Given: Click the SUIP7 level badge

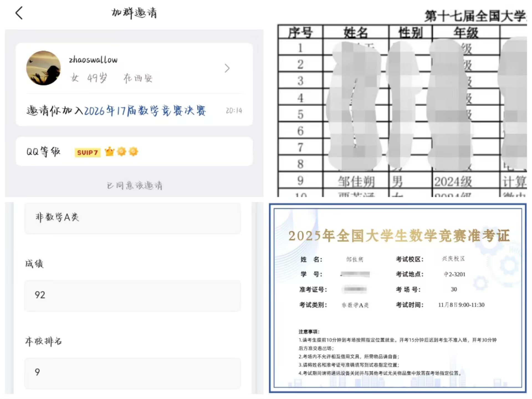Looking at the screenshot, I should coord(87,153).
